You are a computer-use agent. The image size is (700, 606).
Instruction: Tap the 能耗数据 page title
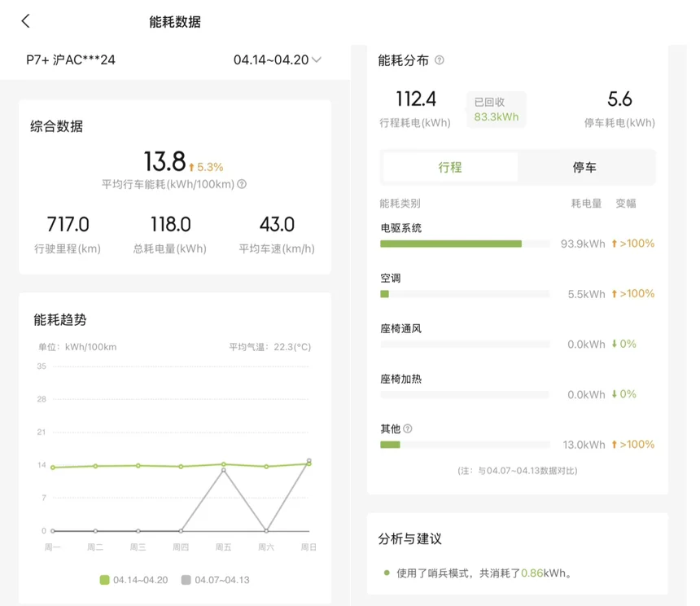pyautogui.click(x=174, y=21)
